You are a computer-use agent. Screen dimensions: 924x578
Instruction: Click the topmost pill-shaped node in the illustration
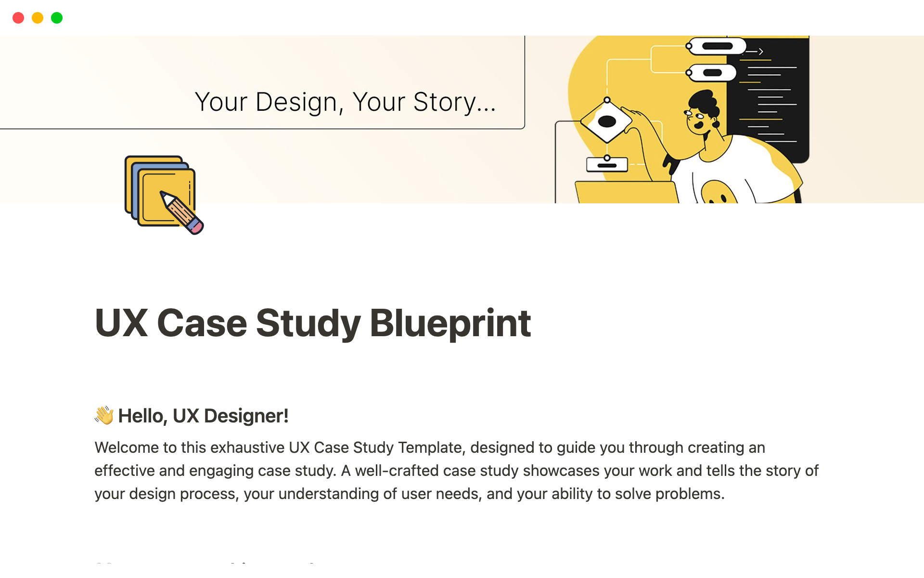[x=717, y=46]
